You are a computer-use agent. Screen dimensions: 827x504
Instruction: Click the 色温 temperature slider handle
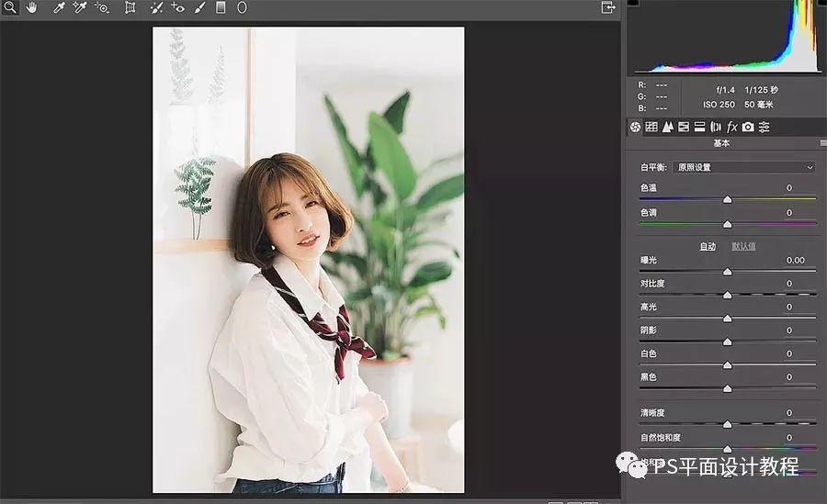728,199
